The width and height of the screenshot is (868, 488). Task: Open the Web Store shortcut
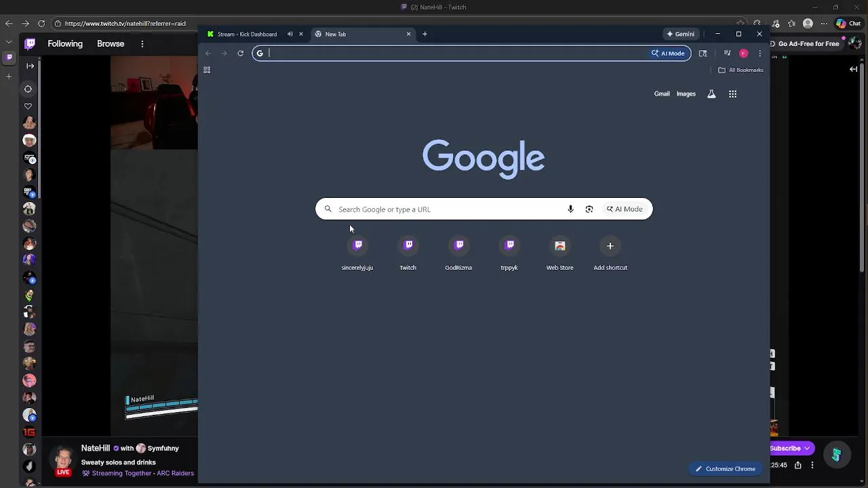pyautogui.click(x=560, y=253)
